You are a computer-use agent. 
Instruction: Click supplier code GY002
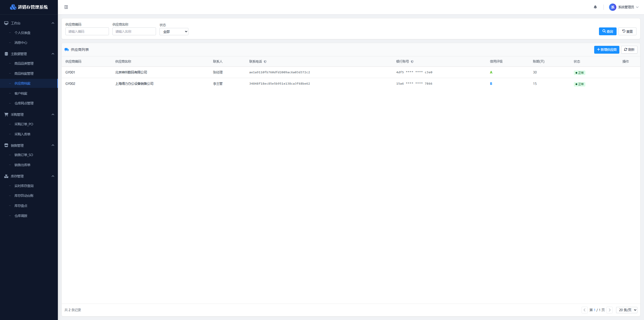70,84
